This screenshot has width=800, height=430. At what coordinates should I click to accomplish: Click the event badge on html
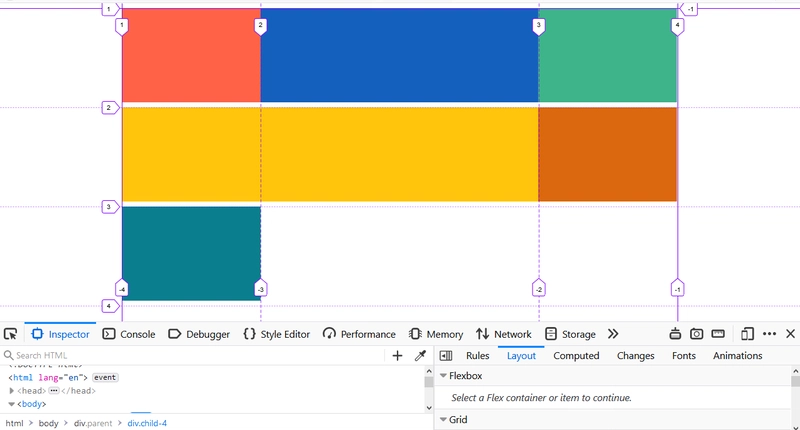pyautogui.click(x=105, y=377)
